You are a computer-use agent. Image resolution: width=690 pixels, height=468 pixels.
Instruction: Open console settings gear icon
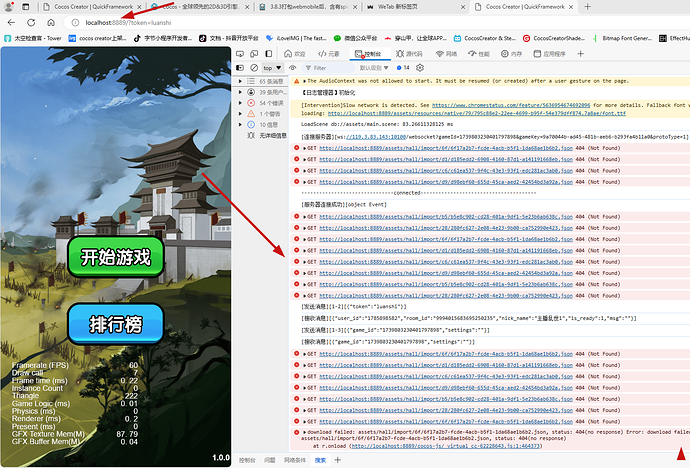(420, 68)
